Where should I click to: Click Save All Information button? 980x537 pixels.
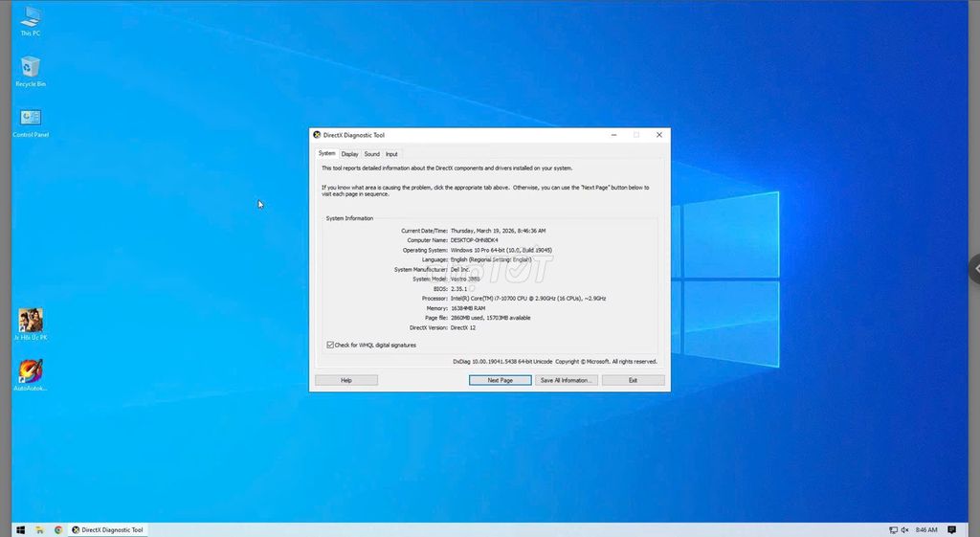coord(567,380)
